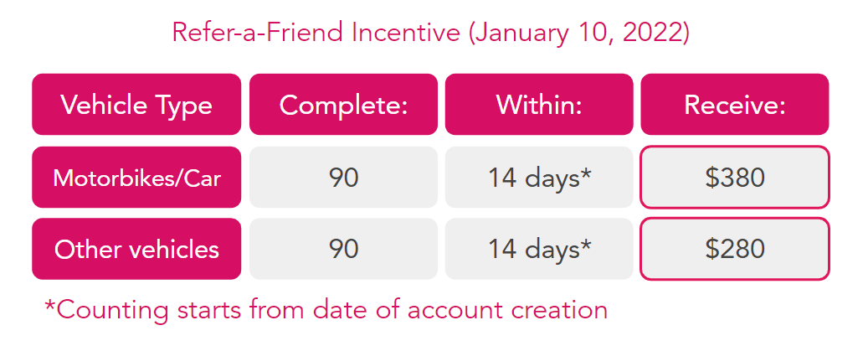
Task: Click the "January 10, 2022" date in title
Action: click(578, 33)
